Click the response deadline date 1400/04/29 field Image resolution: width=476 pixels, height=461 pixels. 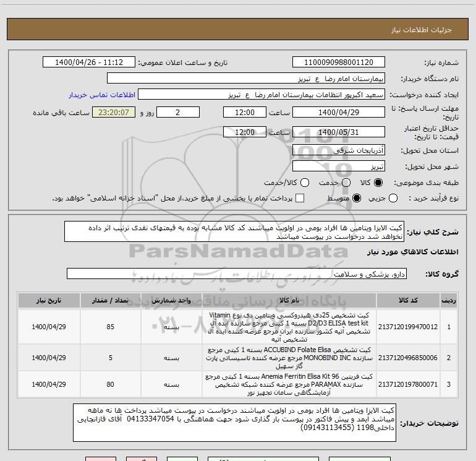[x=339, y=112]
